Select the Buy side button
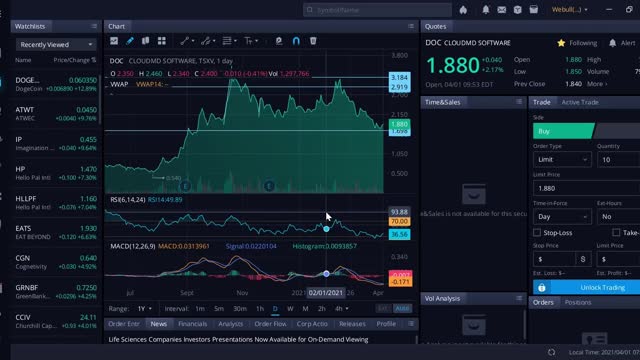The width and height of the screenshot is (640, 360). [563, 131]
